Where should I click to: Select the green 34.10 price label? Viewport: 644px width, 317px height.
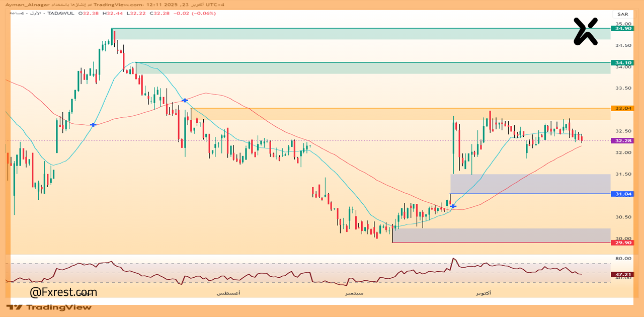pos(622,63)
